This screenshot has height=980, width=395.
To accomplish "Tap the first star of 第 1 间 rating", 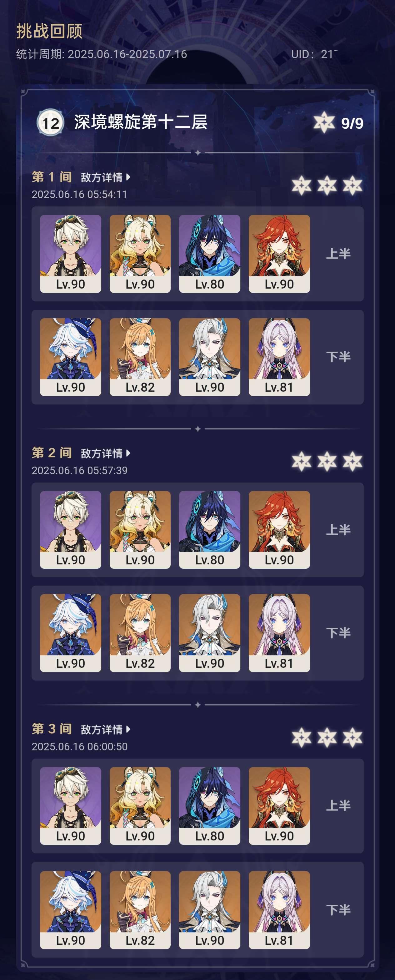I will click(301, 186).
